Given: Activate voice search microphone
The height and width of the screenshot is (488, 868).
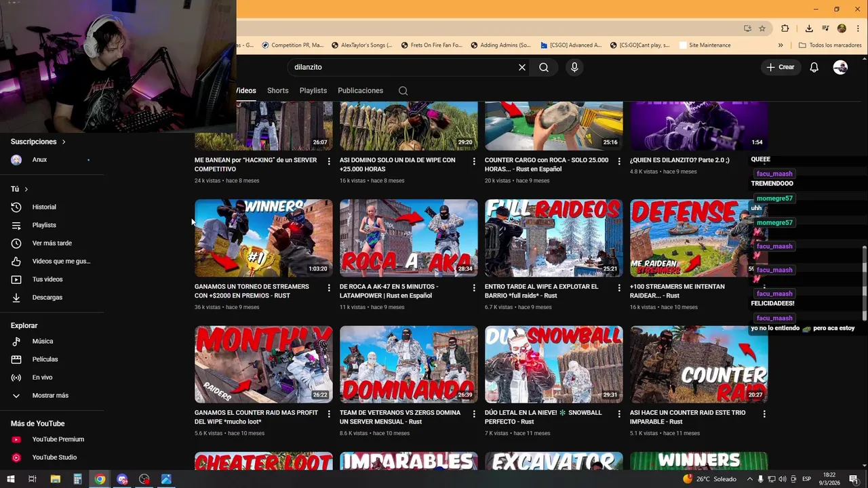Looking at the screenshot, I should 574,67.
